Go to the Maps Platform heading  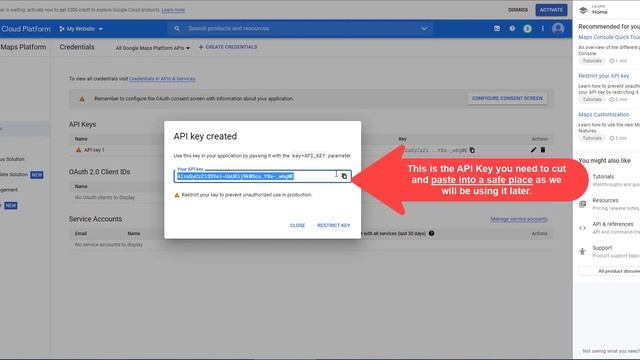pyautogui.click(x=23, y=47)
